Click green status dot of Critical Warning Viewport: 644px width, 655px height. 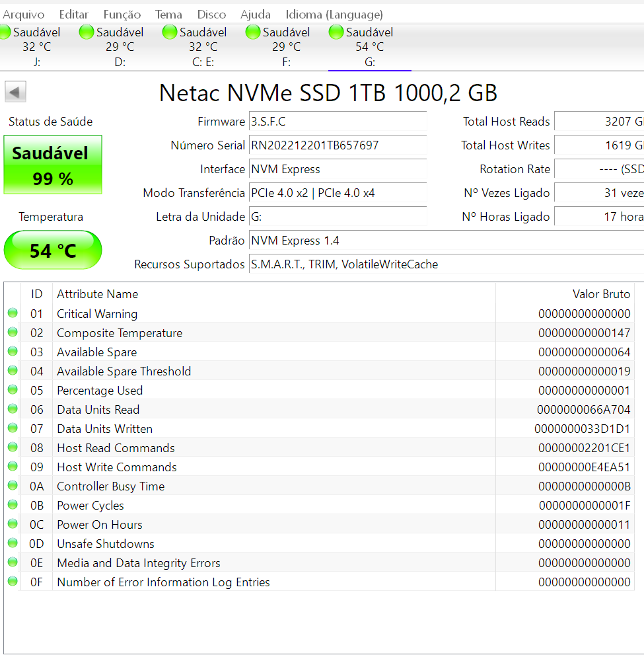point(13,313)
